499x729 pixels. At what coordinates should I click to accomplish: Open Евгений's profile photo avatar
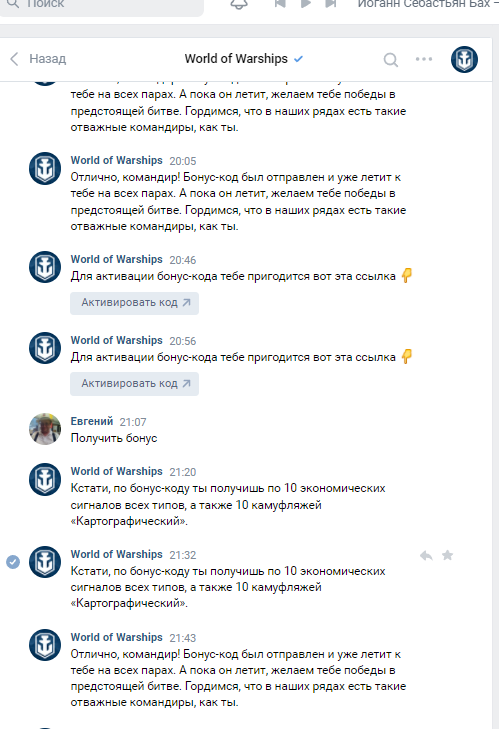pyautogui.click(x=45, y=429)
